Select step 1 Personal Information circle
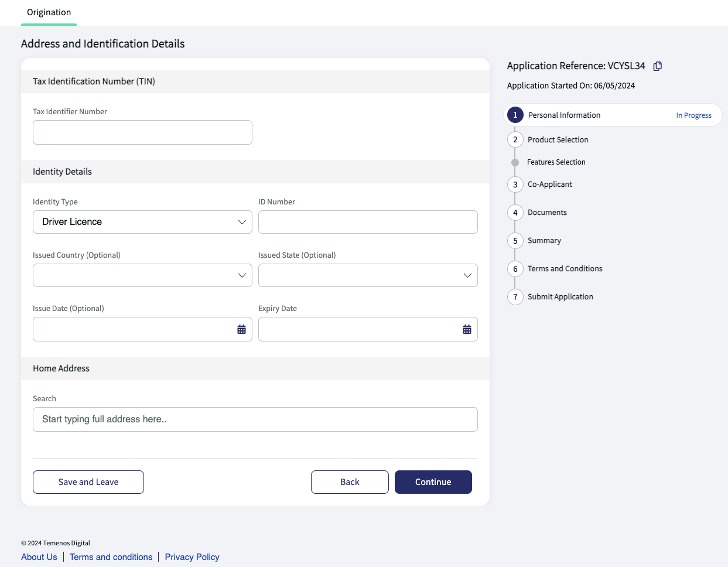 515,115
